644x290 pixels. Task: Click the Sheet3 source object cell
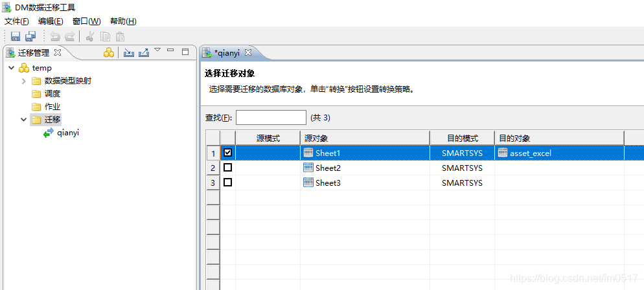(365, 183)
